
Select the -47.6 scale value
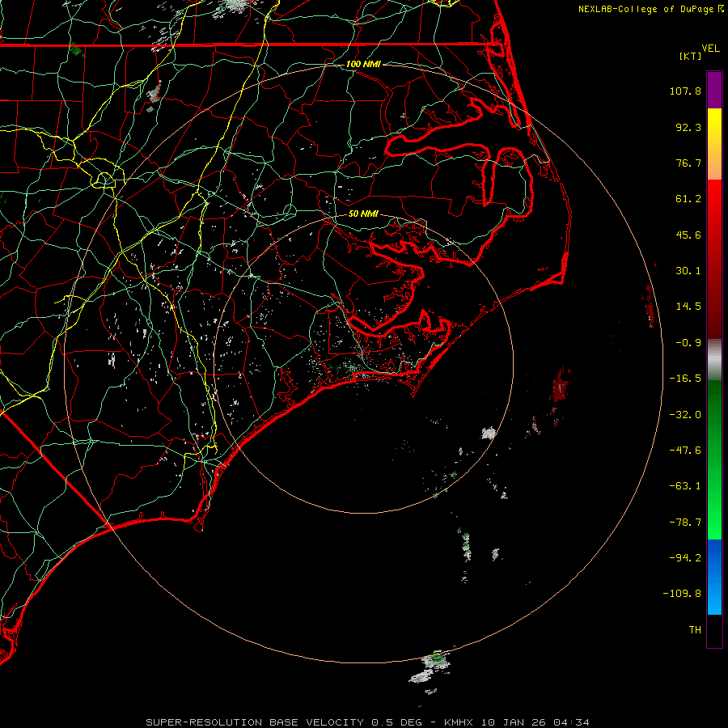(x=685, y=451)
